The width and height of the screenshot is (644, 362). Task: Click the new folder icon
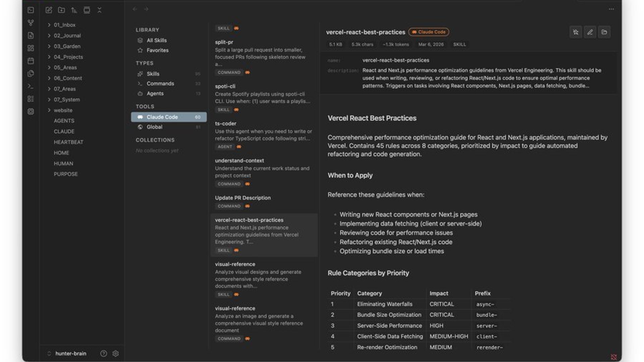[61, 10]
